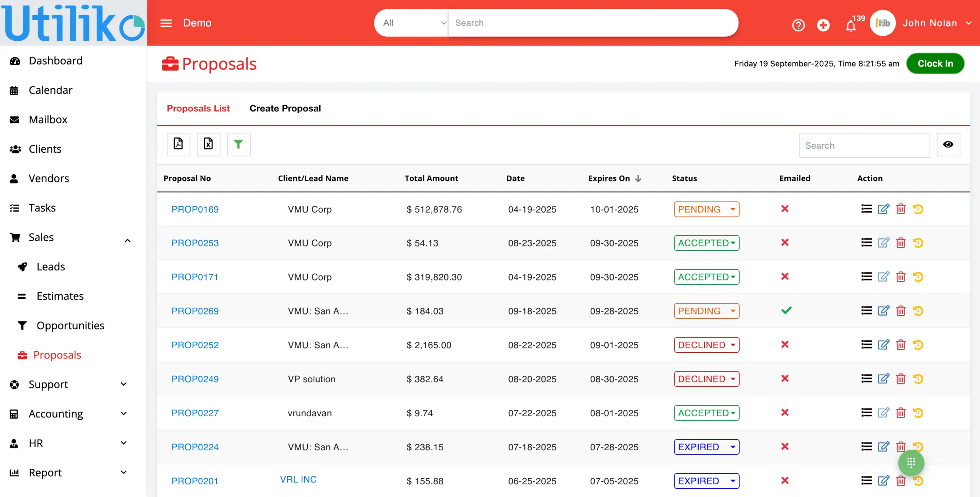Open the green filter funnel icon
980x497 pixels.
[x=238, y=144]
